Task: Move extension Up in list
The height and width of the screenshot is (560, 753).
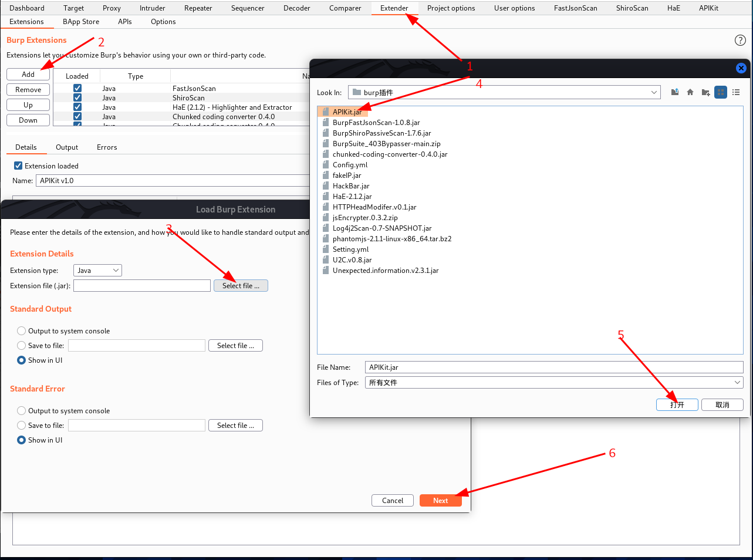Action: pos(28,105)
